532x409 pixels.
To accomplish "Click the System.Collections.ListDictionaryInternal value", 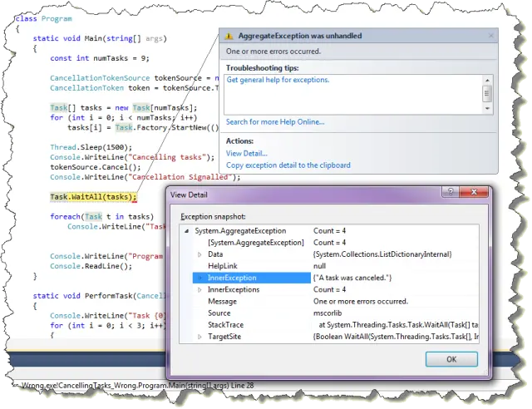I will [382, 254].
